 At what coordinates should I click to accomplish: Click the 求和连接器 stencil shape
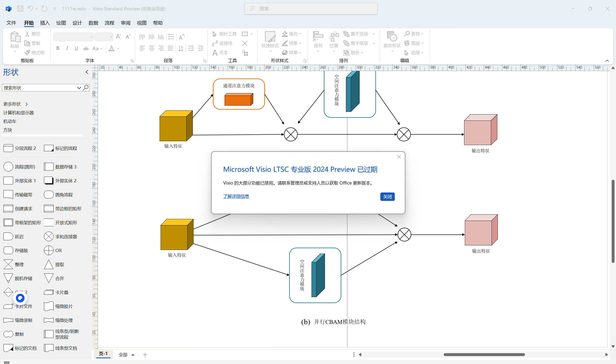(x=49, y=236)
